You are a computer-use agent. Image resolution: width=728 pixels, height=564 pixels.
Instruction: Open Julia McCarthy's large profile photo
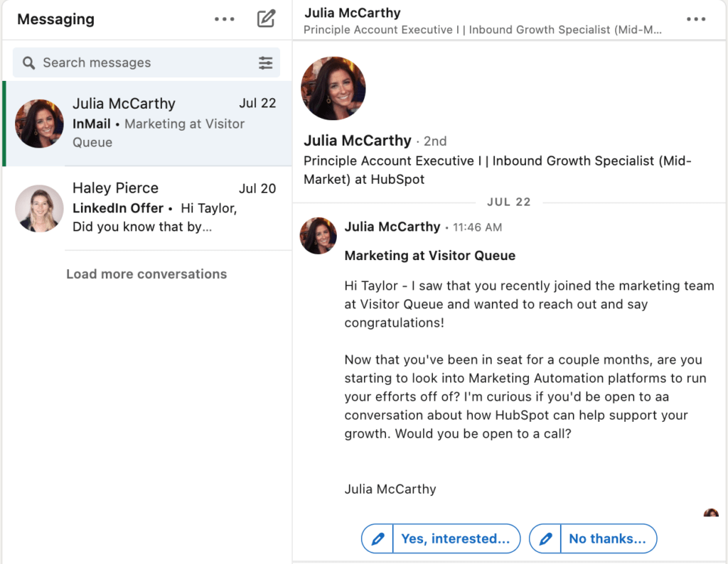[333, 88]
